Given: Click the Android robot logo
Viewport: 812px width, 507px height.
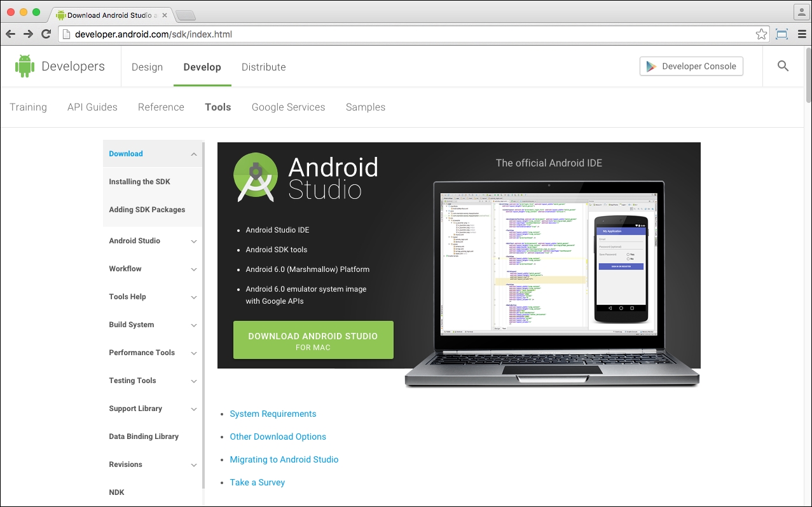Looking at the screenshot, I should (x=25, y=66).
